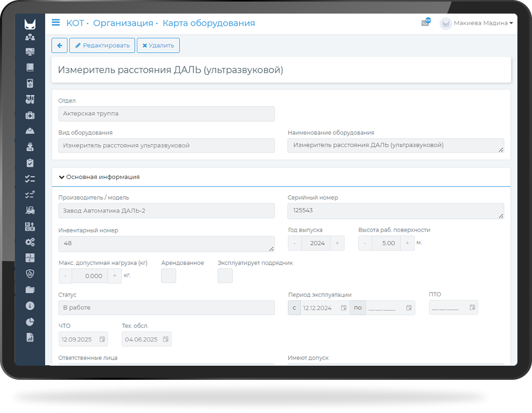532x413 pixels.
Task: Open the folders sidebar icon
Action: pos(30,289)
